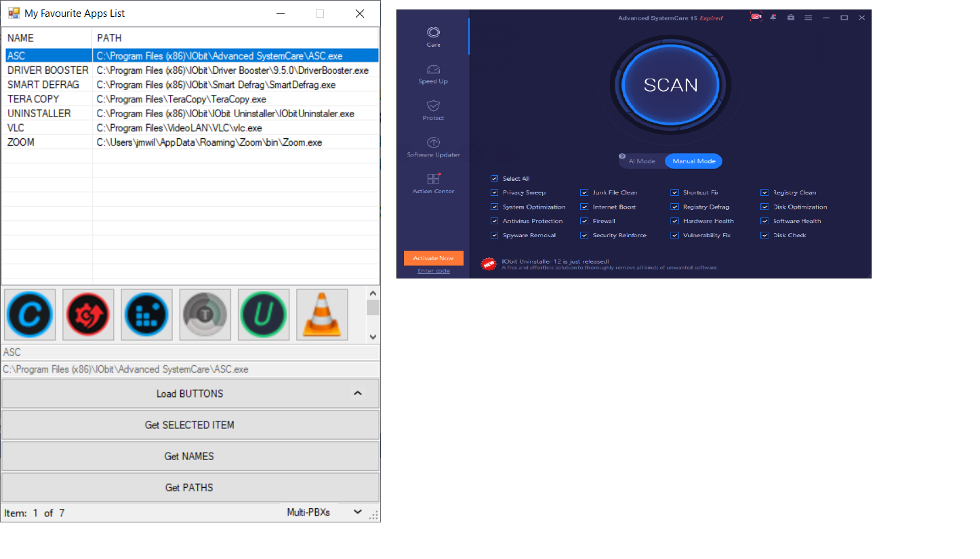Toggle the Firewall checkbox
The height and width of the screenshot is (559, 980).
584,221
